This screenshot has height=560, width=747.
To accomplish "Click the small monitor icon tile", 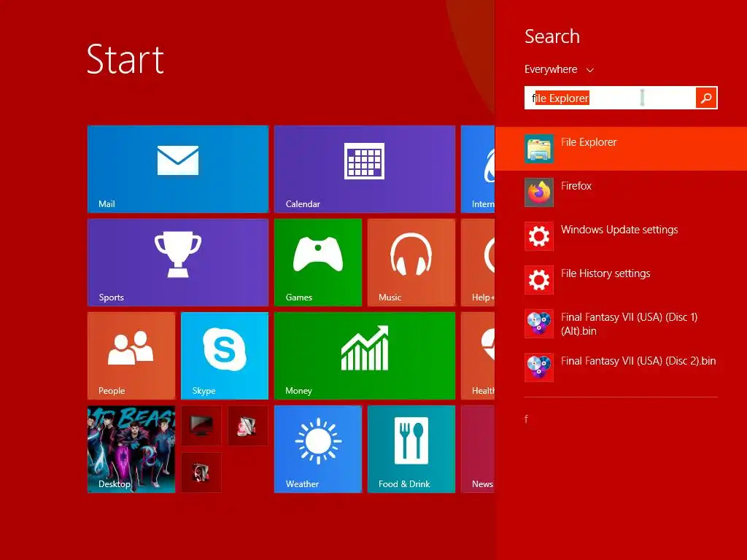I will point(201,425).
